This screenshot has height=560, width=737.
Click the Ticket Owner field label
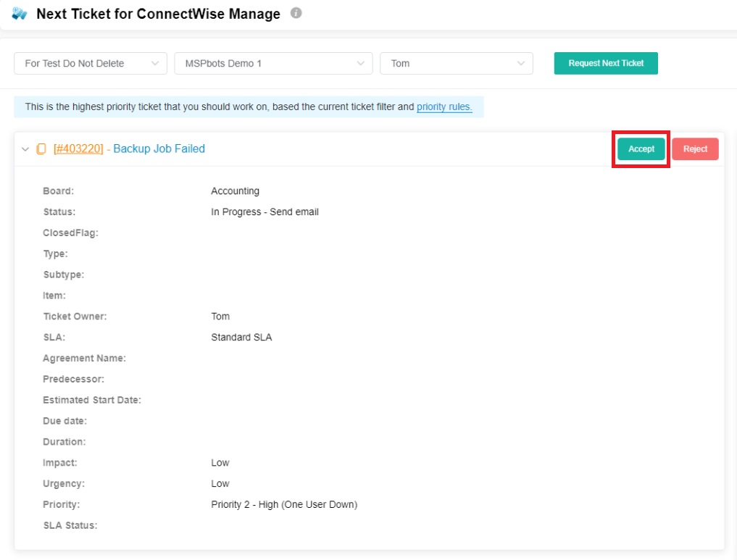[x=75, y=317]
